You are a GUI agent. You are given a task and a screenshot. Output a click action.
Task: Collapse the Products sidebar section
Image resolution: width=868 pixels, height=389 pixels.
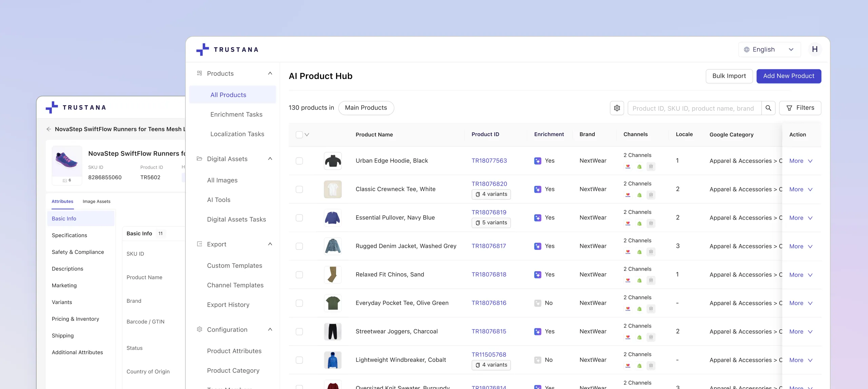click(270, 73)
